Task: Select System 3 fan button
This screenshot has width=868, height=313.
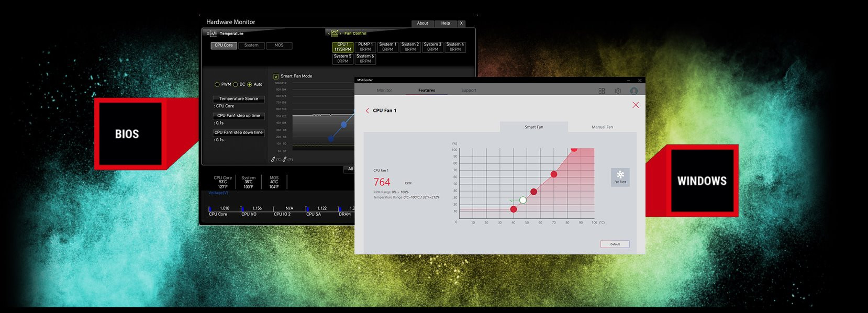Action: coord(433,47)
